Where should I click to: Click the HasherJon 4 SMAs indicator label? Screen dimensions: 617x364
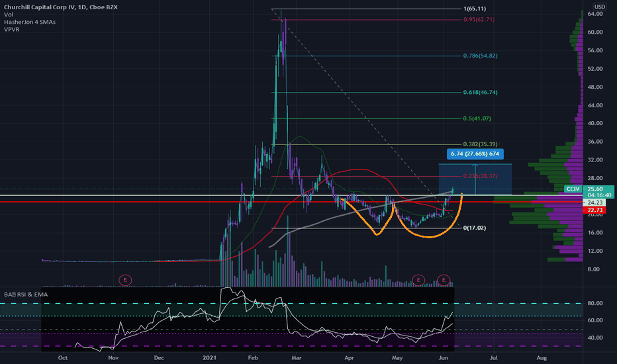click(x=30, y=22)
